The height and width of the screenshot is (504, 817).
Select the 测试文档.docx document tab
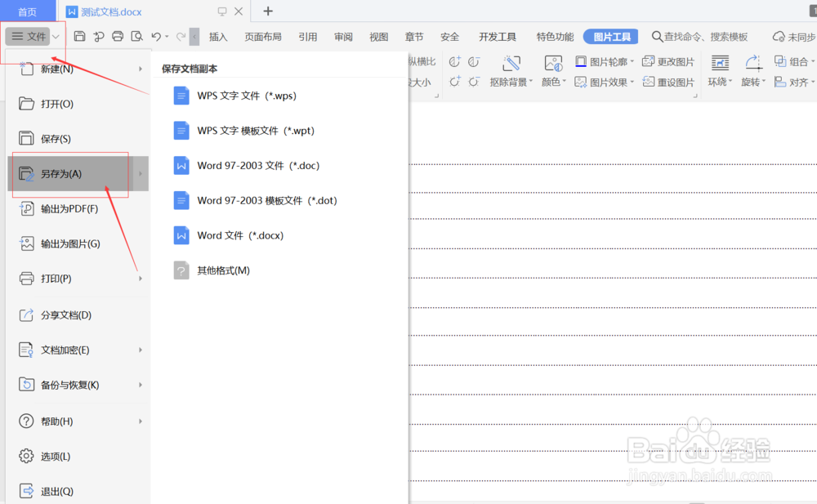[111, 11]
